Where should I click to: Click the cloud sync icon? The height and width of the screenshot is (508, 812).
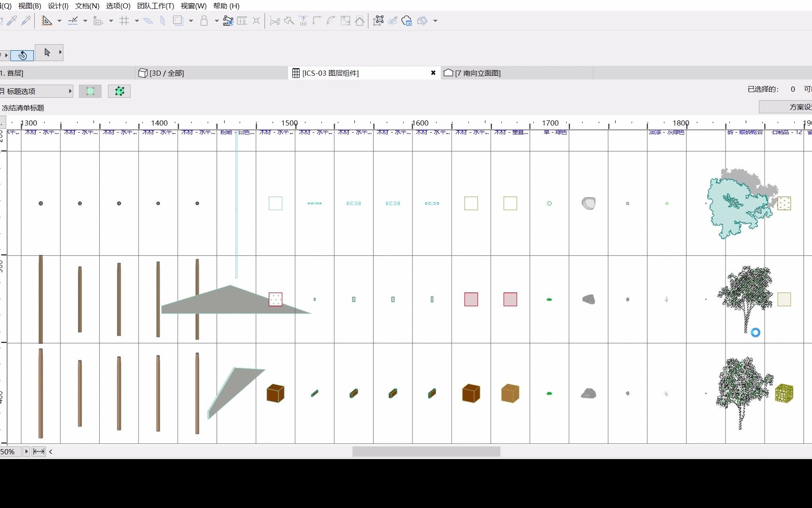[407, 21]
